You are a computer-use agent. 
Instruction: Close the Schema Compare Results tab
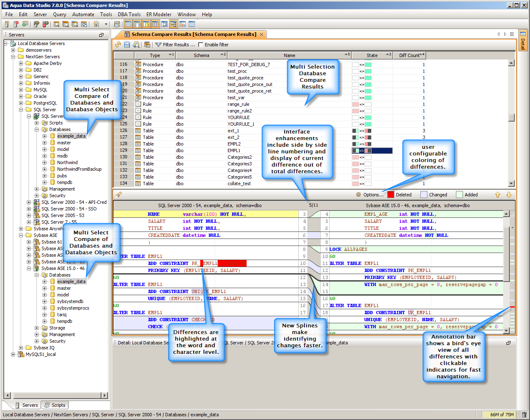click(x=261, y=34)
